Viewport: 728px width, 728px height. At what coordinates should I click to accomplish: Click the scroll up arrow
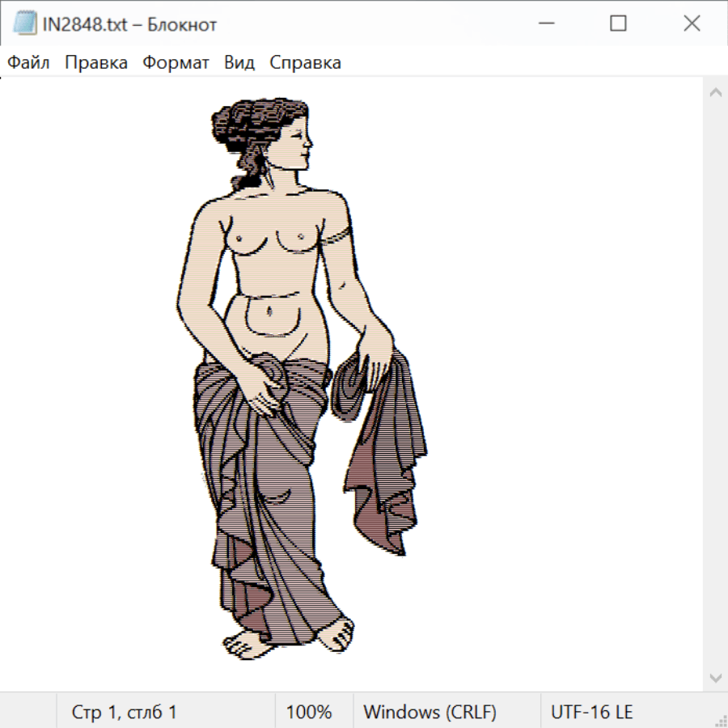[x=715, y=93]
